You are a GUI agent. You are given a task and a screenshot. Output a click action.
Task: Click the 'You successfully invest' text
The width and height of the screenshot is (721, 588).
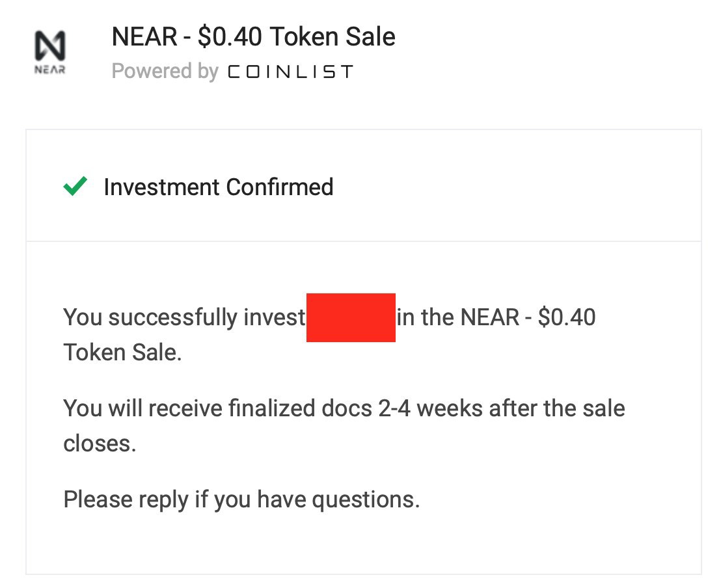[184, 317]
